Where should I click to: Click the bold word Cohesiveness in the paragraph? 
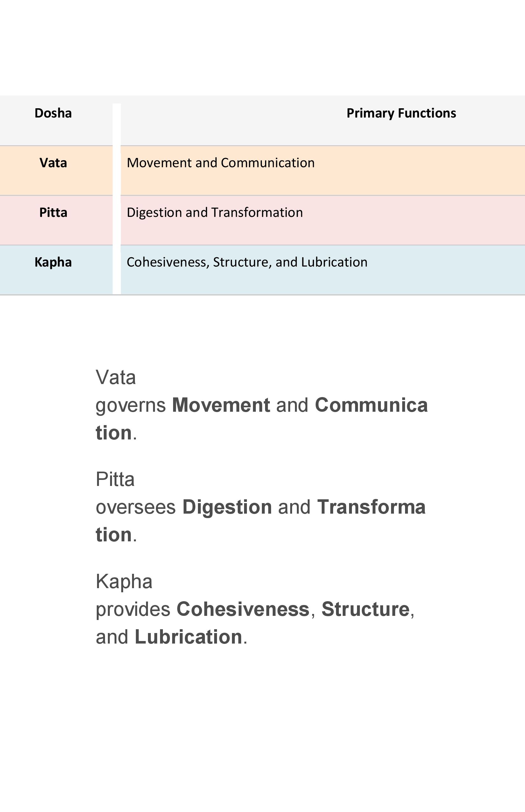pos(243,609)
